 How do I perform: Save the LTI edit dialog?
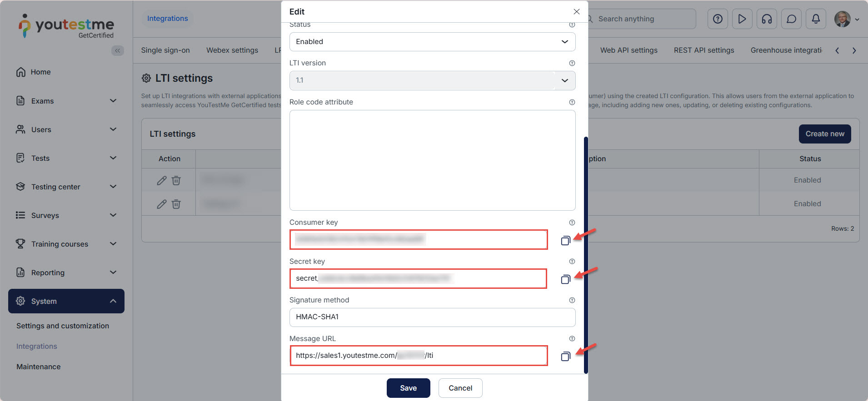click(x=408, y=388)
